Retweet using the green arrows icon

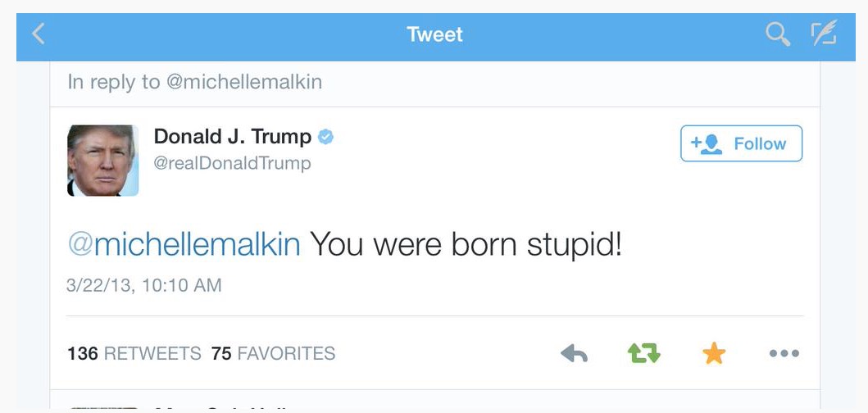pyautogui.click(x=643, y=353)
